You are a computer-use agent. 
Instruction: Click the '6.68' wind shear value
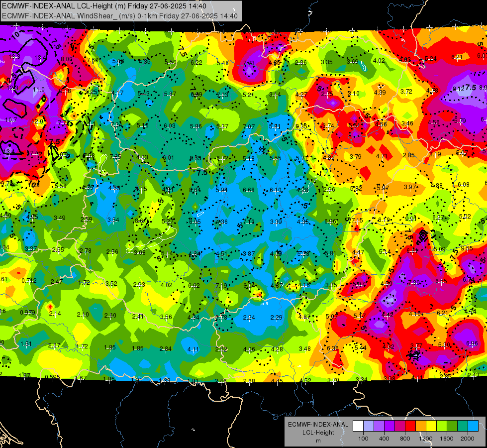click(248, 190)
